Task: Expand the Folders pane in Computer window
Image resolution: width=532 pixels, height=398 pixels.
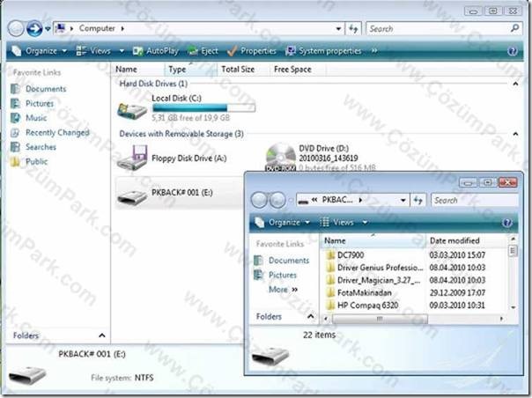Action: [x=102, y=335]
